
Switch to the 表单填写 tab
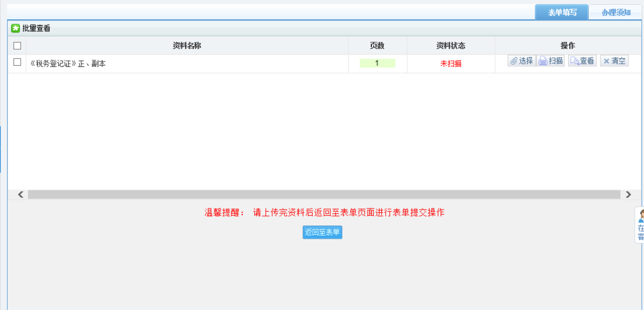(x=562, y=13)
